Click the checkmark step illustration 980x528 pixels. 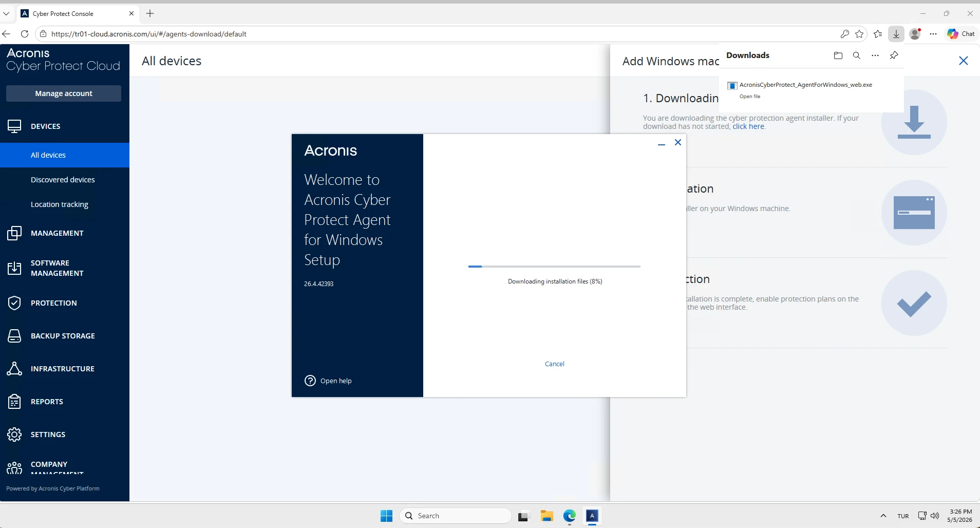(x=914, y=303)
